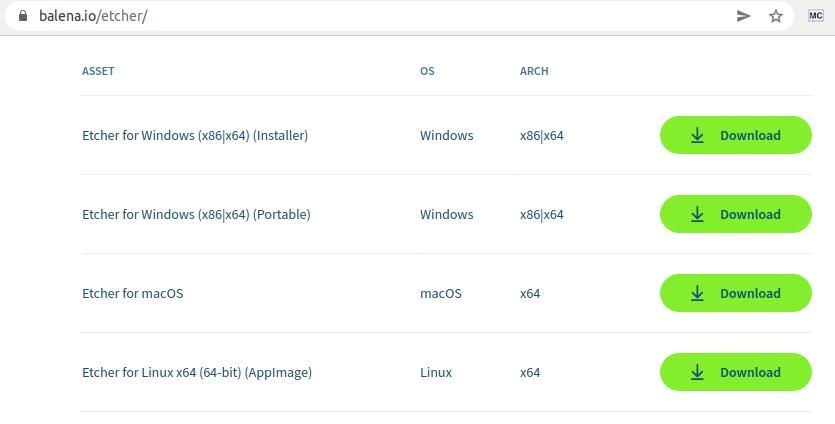This screenshot has height=424, width=835.
Task: Click the ARCH column header
Action: [534, 71]
